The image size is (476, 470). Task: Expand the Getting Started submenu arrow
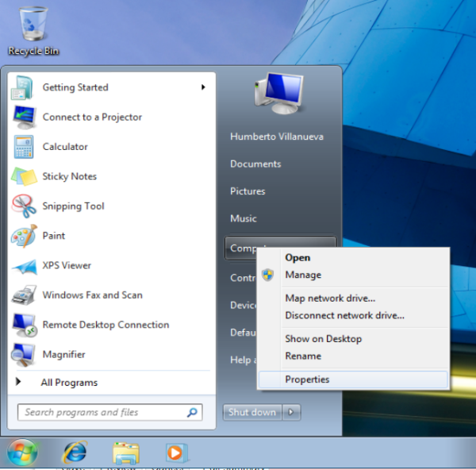(x=203, y=87)
